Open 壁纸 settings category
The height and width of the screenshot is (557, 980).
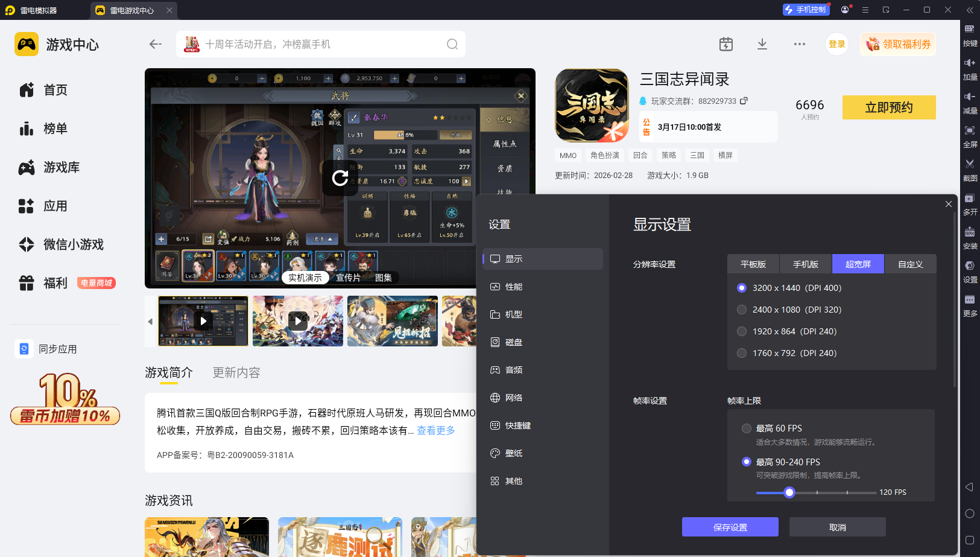[x=543, y=453]
